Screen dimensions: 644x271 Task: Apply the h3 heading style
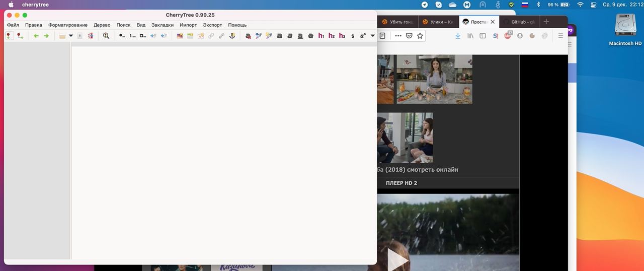[x=342, y=36]
